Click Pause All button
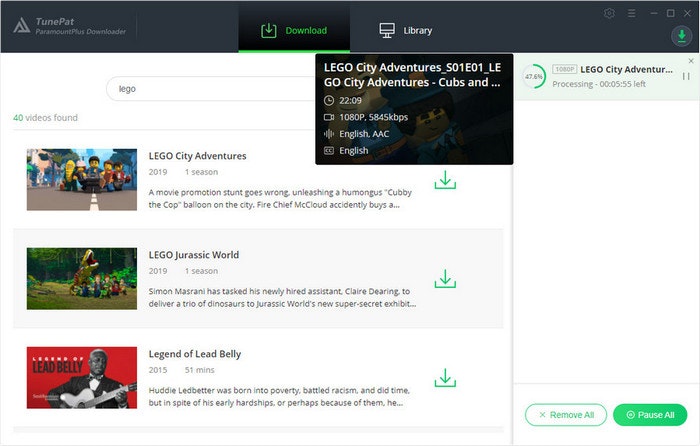Screen dimensions: 700x446 pos(650,415)
